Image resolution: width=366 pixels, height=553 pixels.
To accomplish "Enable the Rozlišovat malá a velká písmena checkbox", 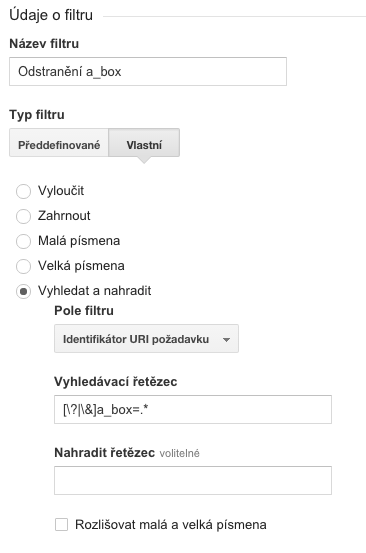I will [x=61, y=524].
